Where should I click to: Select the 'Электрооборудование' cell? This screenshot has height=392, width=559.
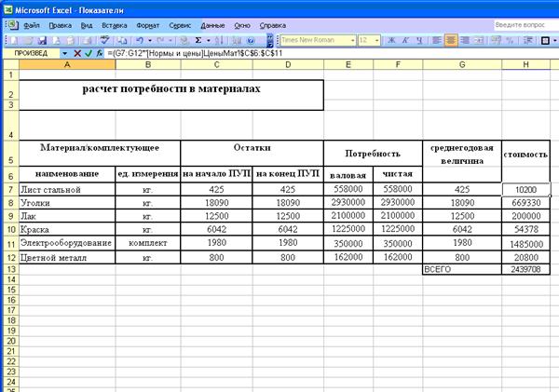[67, 243]
